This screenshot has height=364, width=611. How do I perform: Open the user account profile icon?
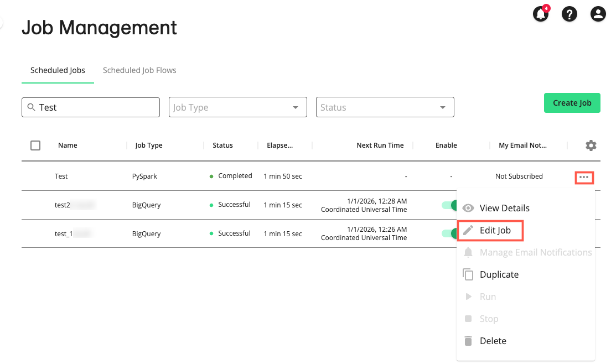point(598,14)
